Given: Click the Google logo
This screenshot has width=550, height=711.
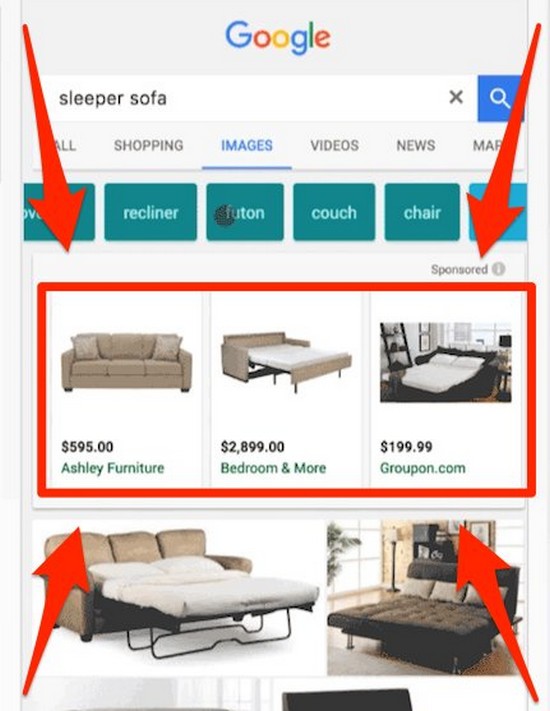Looking at the screenshot, I should tap(277, 37).
